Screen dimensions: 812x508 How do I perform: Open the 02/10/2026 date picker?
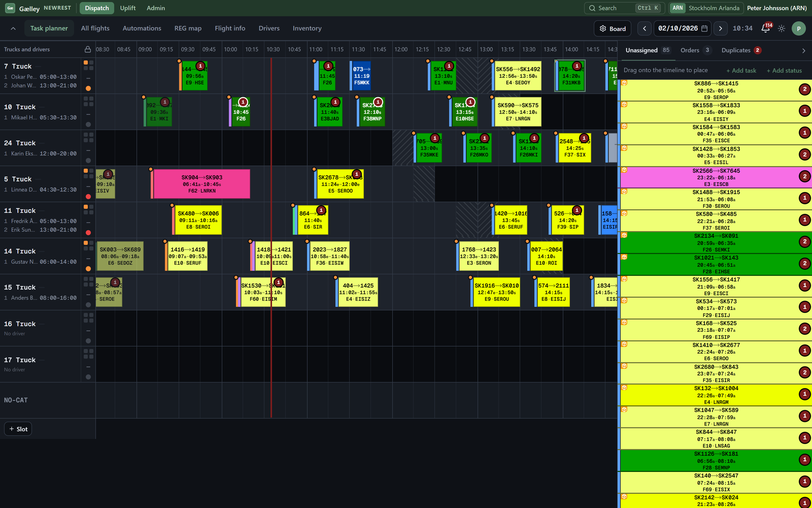[x=682, y=28]
